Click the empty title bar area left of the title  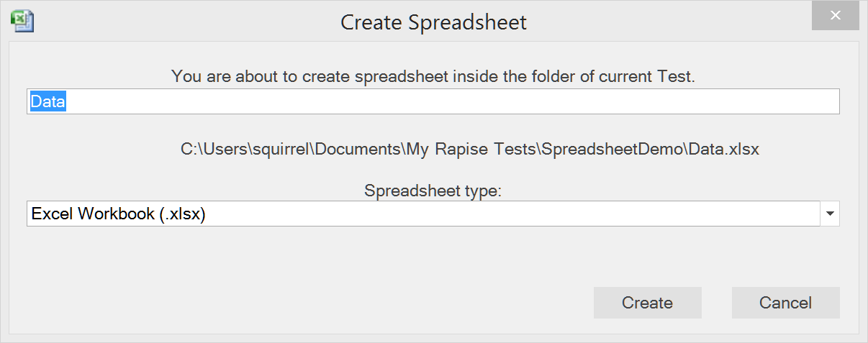pos(180,22)
